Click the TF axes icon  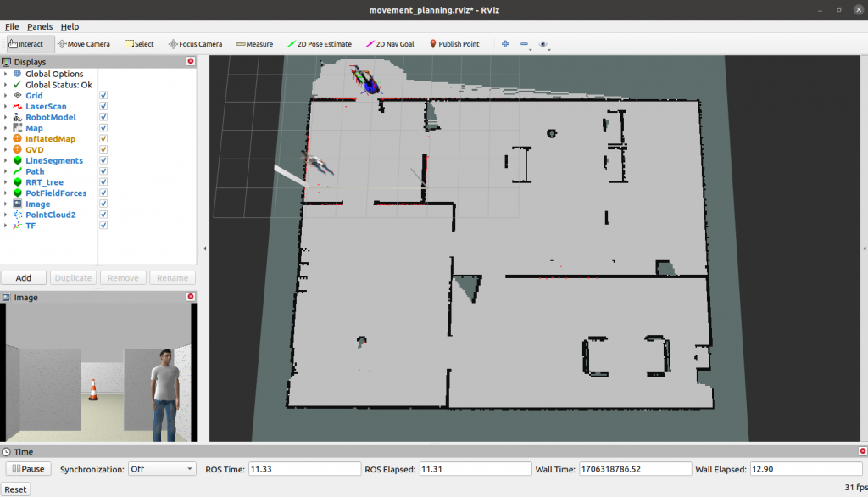tap(17, 226)
